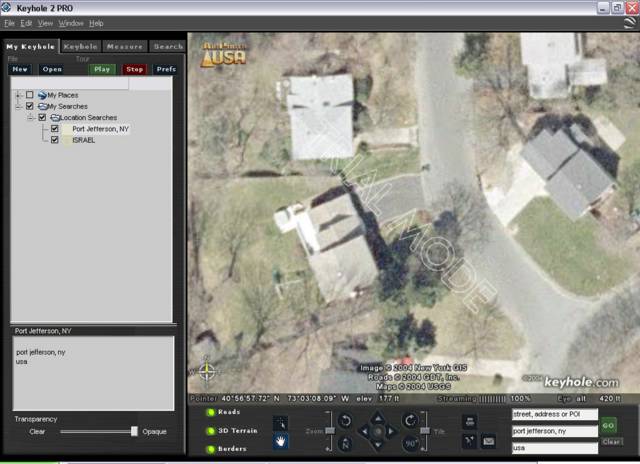Select ISRAEL in the search tree
The image size is (640, 464).
84,140
